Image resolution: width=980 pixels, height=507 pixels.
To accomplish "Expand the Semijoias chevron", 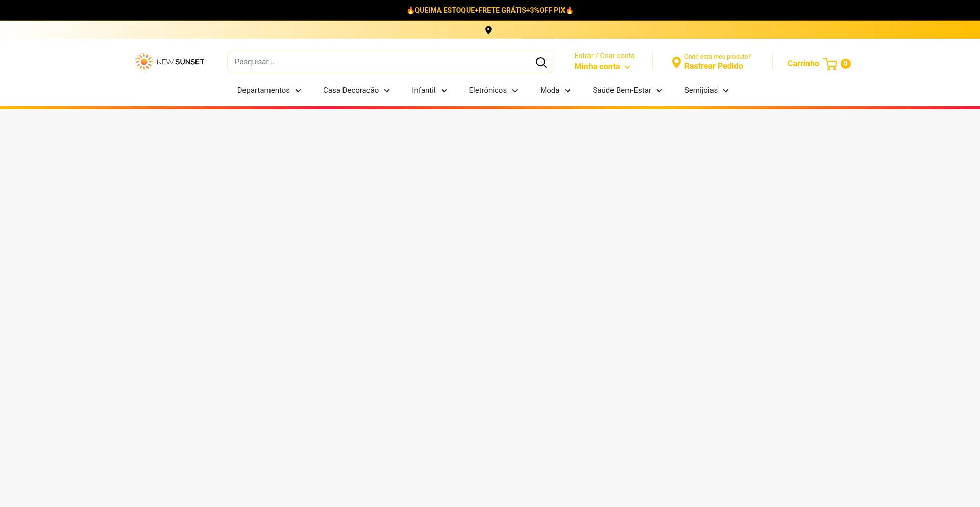I will pyautogui.click(x=726, y=91).
